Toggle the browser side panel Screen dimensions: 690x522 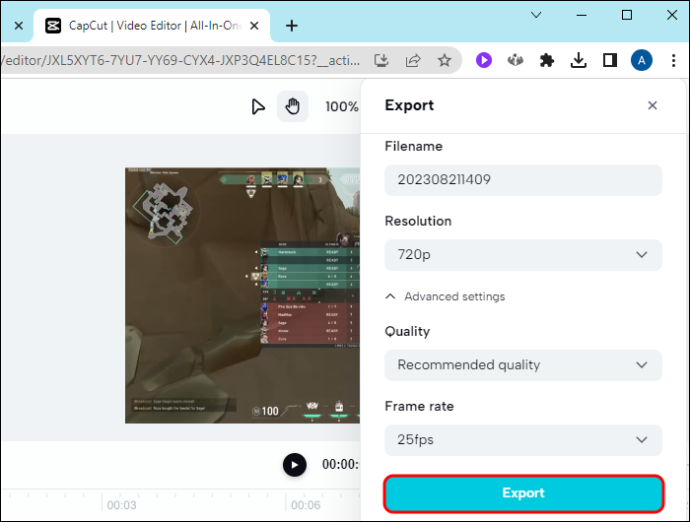pos(609,60)
